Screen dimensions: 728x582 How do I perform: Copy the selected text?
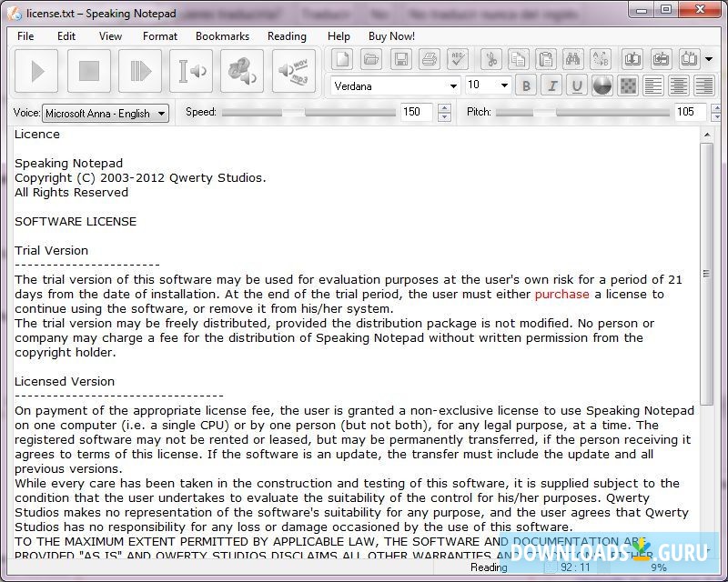coord(518,59)
